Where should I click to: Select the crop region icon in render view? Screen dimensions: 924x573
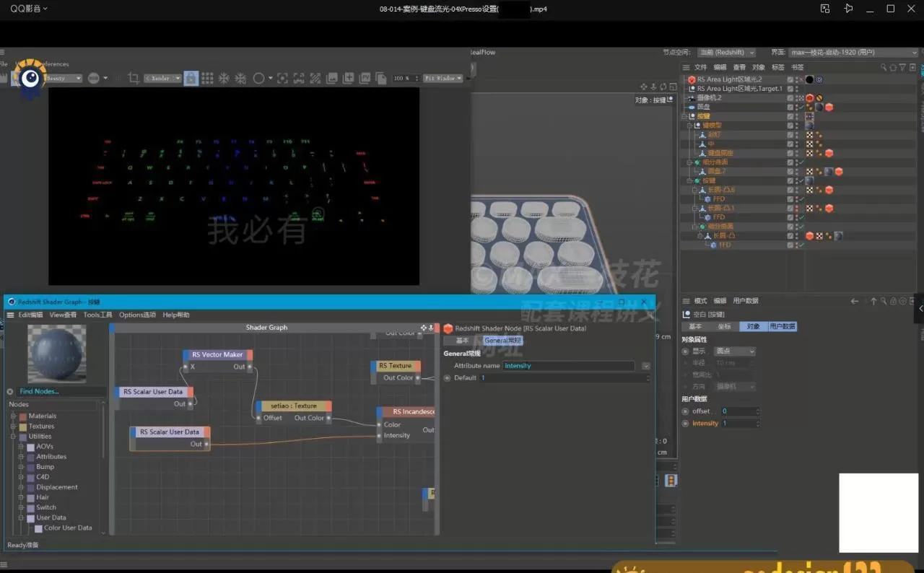(x=133, y=78)
